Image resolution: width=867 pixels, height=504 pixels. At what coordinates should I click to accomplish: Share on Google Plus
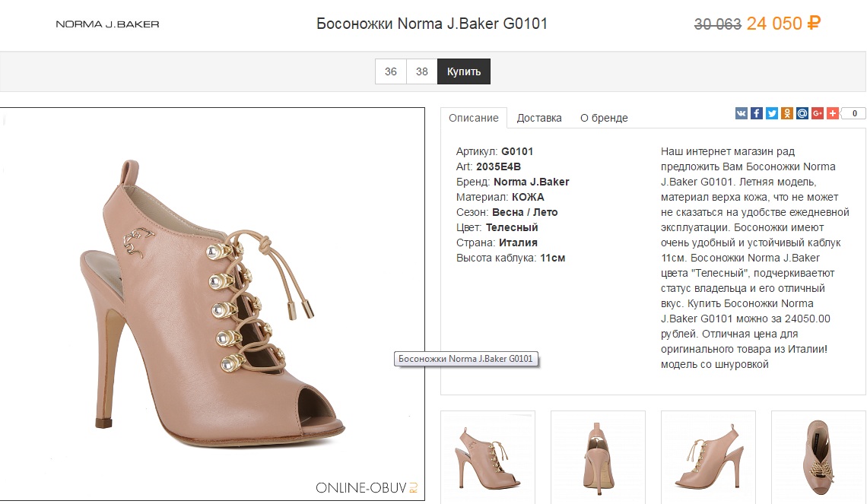click(x=818, y=113)
